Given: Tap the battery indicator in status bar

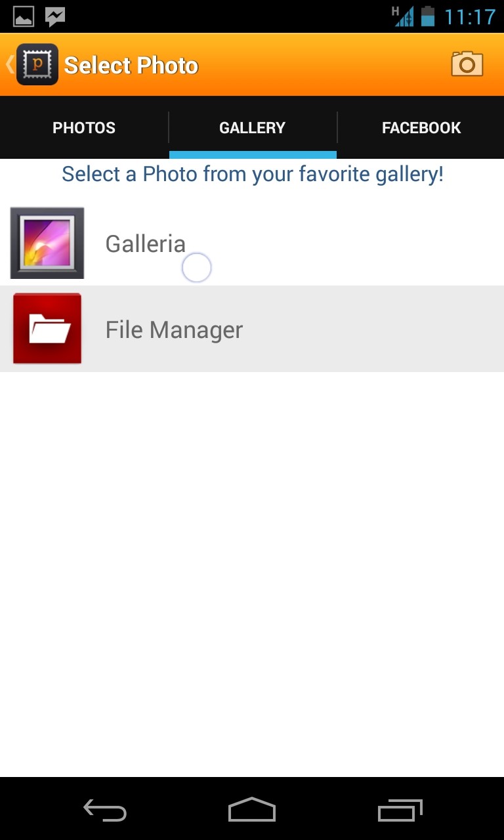Looking at the screenshot, I should point(428,16).
